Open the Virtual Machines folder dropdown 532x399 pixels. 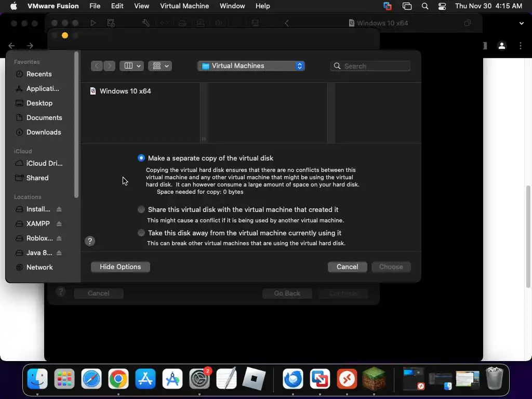(x=251, y=66)
